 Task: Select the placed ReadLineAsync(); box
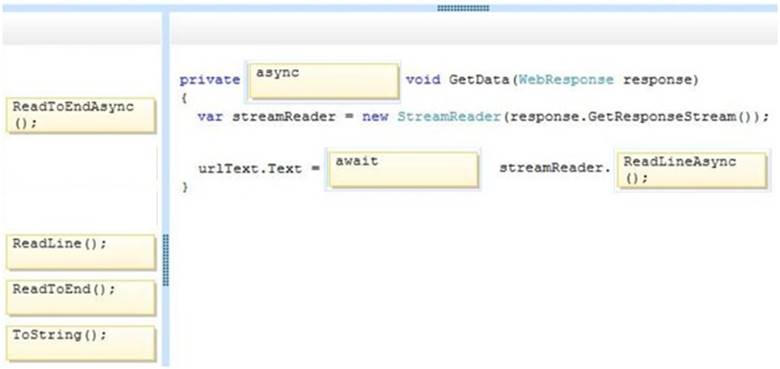point(692,170)
